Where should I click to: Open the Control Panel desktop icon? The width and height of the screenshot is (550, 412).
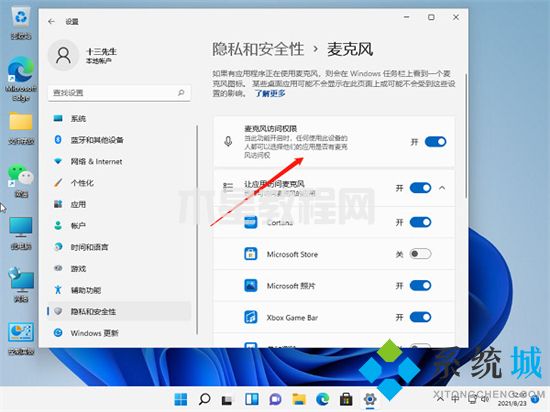click(21, 338)
